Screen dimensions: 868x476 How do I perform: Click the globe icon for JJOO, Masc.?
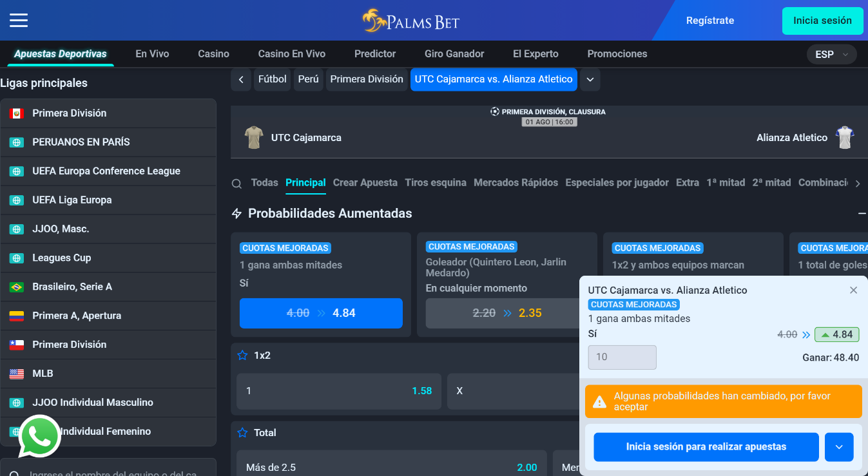(x=17, y=229)
